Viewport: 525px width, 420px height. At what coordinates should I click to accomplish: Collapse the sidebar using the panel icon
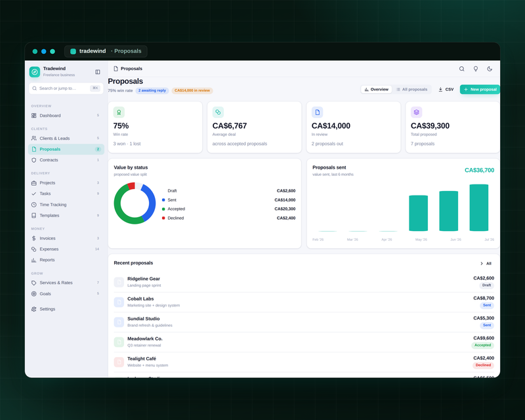tap(97, 72)
